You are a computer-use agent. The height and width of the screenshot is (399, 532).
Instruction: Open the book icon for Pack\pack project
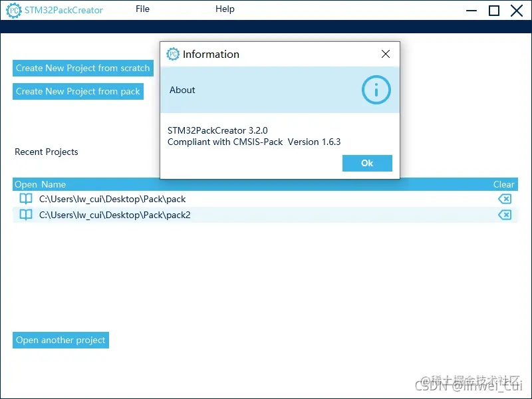[x=26, y=199]
